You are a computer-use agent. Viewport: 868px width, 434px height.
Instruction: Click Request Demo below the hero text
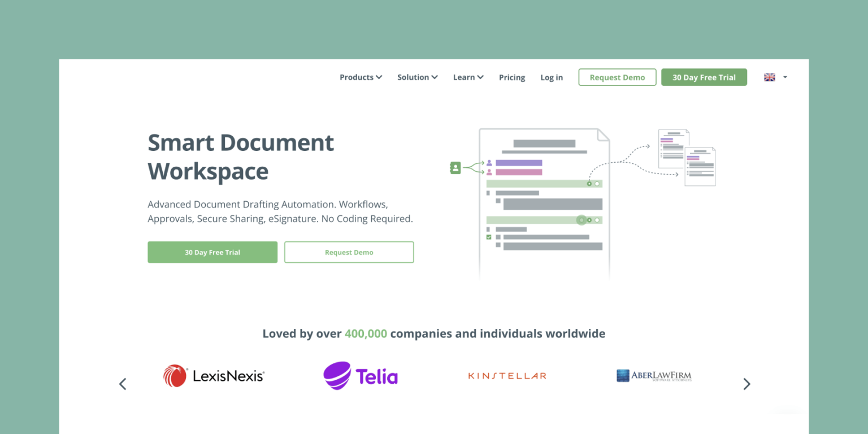click(349, 252)
